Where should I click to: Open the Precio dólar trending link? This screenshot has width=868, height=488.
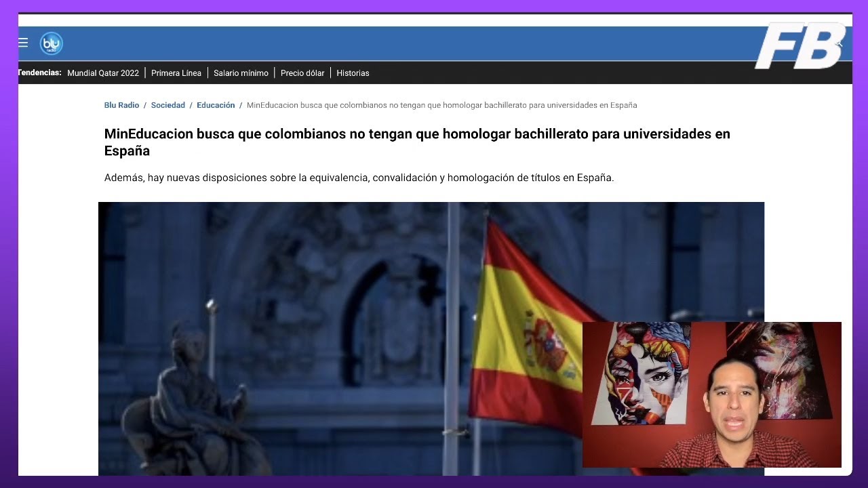coord(302,73)
